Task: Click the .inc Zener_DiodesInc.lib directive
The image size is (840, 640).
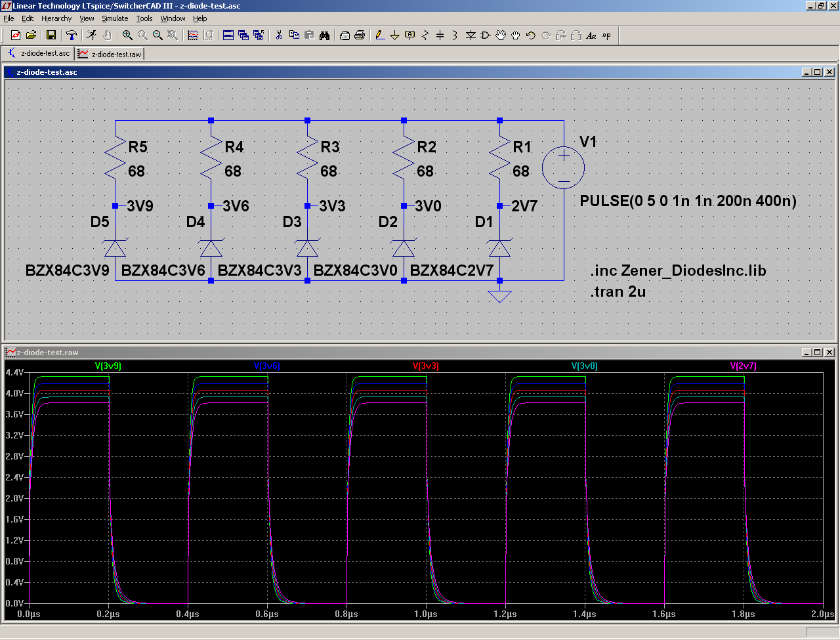Action: 678,270
